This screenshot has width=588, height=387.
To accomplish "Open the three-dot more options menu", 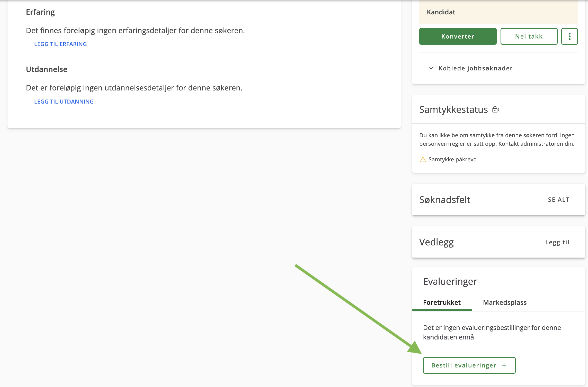I will click(x=569, y=36).
